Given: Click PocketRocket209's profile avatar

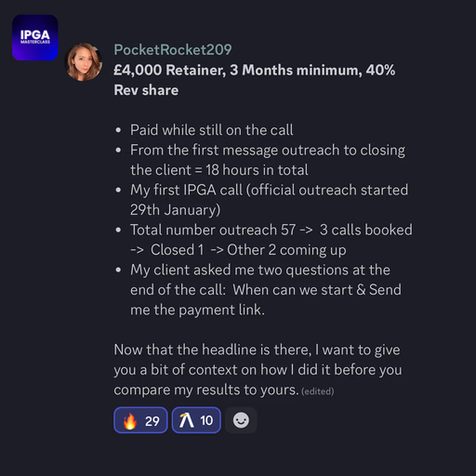Looking at the screenshot, I should tap(84, 62).
